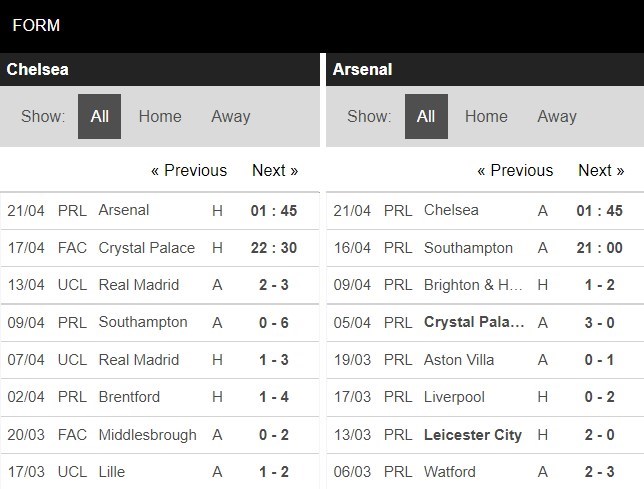Image resolution: width=644 pixels, height=489 pixels.
Task: Switch Arsenal form to Home matches
Action: 486,116
